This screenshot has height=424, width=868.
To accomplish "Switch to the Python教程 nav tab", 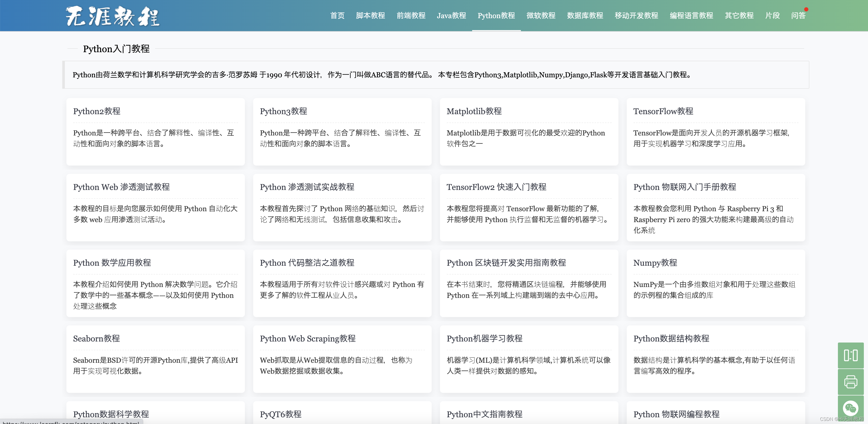I will coord(496,16).
